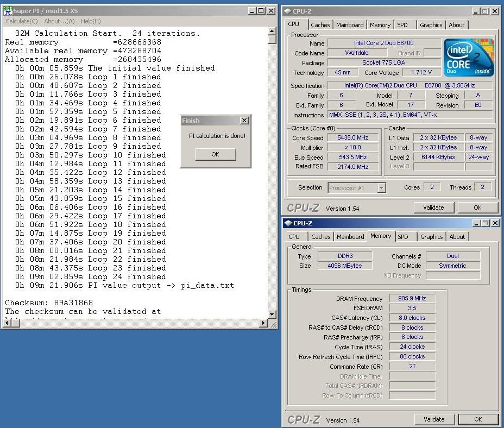The height and width of the screenshot is (428, 504).
Task: Expand the Processor #1 selection dropdown
Action: coord(382,188)
